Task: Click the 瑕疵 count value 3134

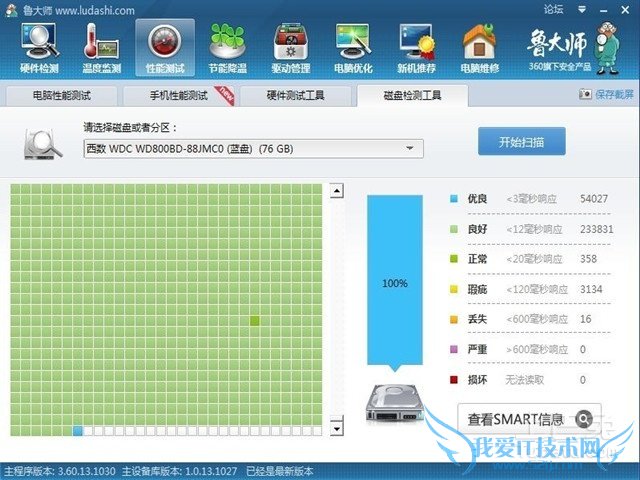Action: pyautogui.click(x=591, y=289)
